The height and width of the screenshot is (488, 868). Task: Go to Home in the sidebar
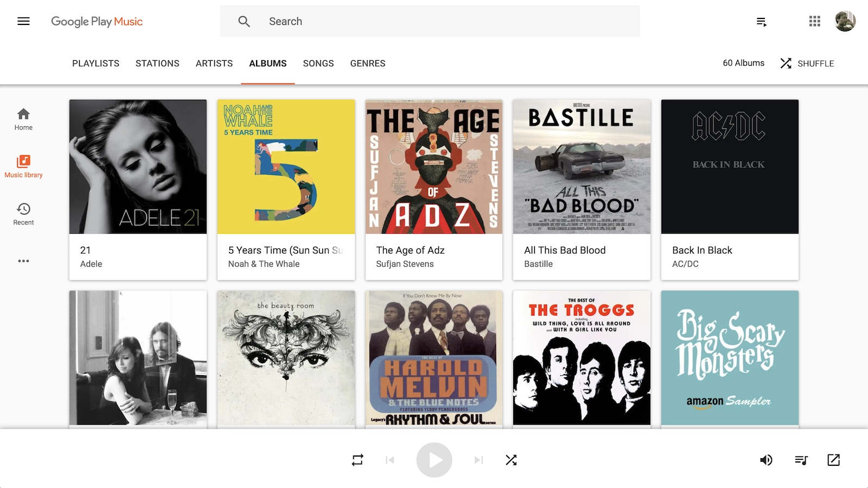(x=23, y=119)
